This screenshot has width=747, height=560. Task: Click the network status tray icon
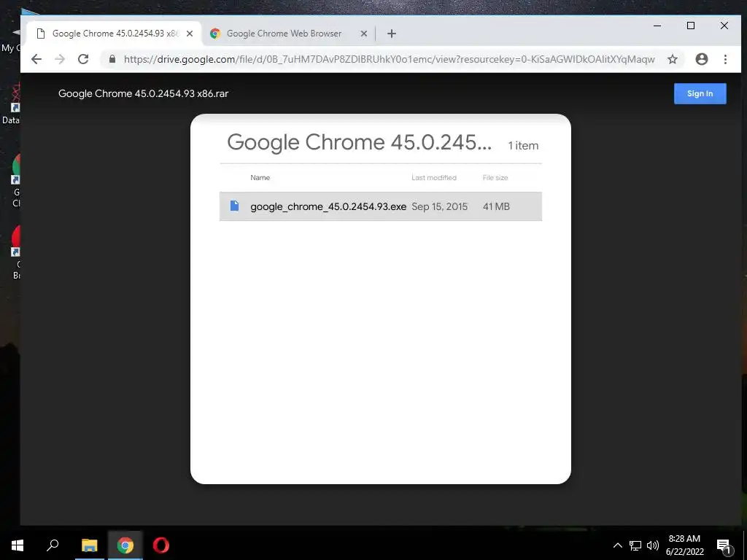tap(635, 545)
